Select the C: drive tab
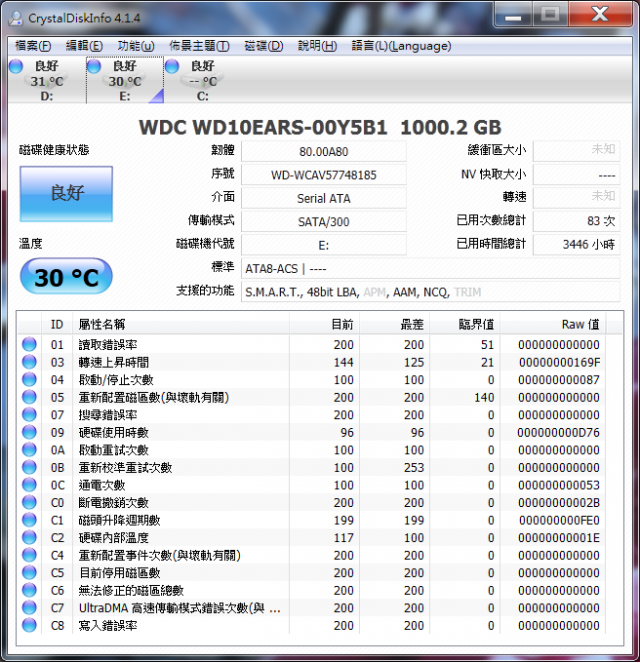The height and width of the screenshot is (663, 640). click(203, 80)
